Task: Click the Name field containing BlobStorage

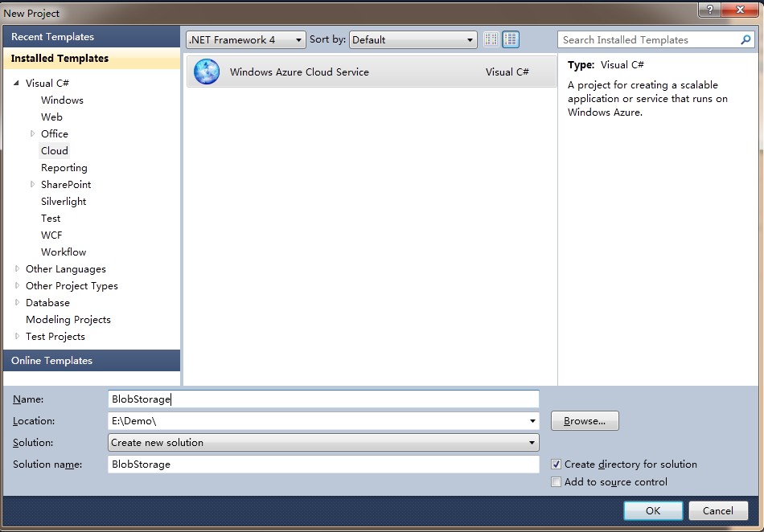Action: coord(323,399)
